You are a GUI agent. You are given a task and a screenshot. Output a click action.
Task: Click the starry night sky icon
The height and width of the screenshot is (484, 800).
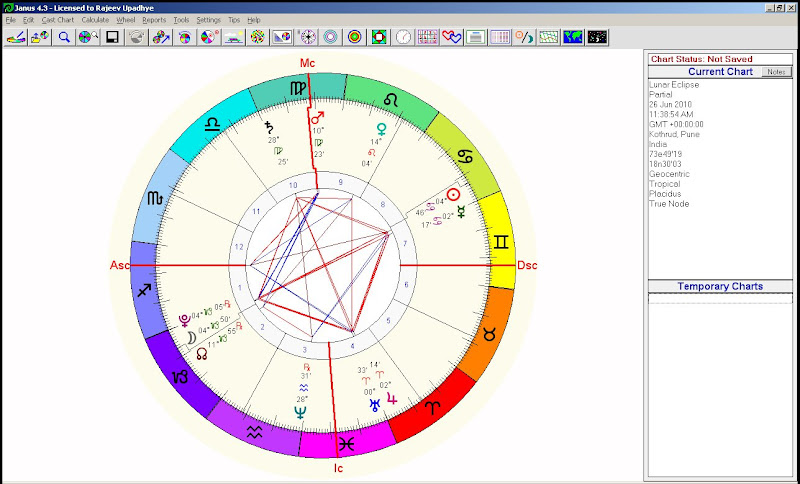[x=598, y=37]
